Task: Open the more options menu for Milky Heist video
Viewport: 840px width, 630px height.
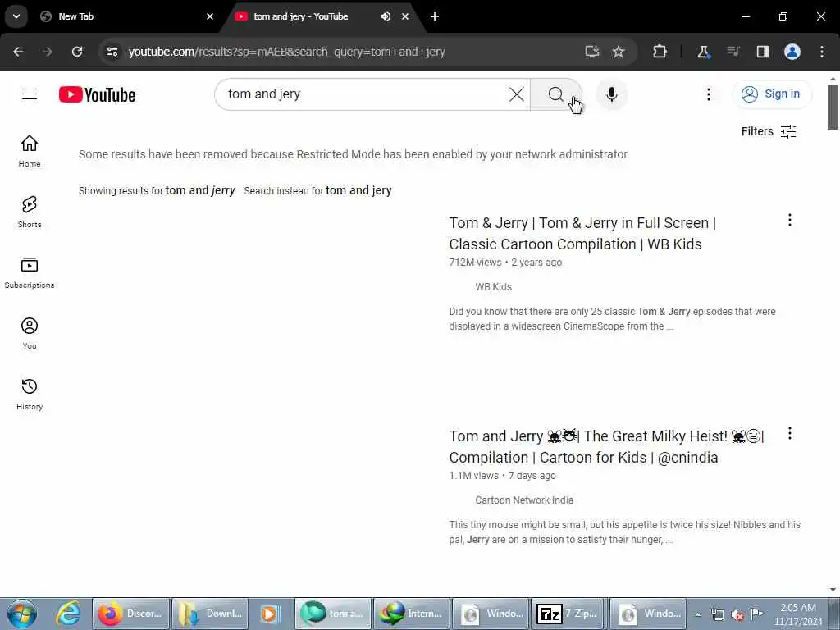Action: pyautogui.click(x=790, y=433)
